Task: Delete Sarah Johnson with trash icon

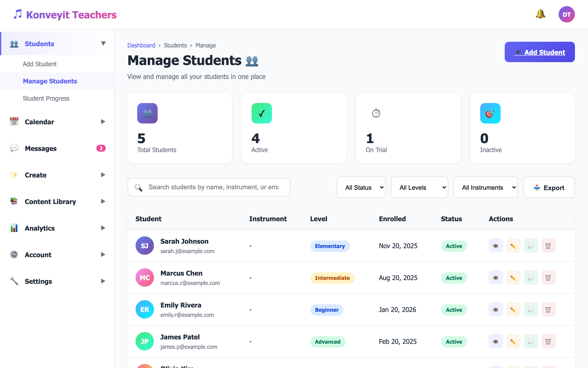Action: (548, 246)
